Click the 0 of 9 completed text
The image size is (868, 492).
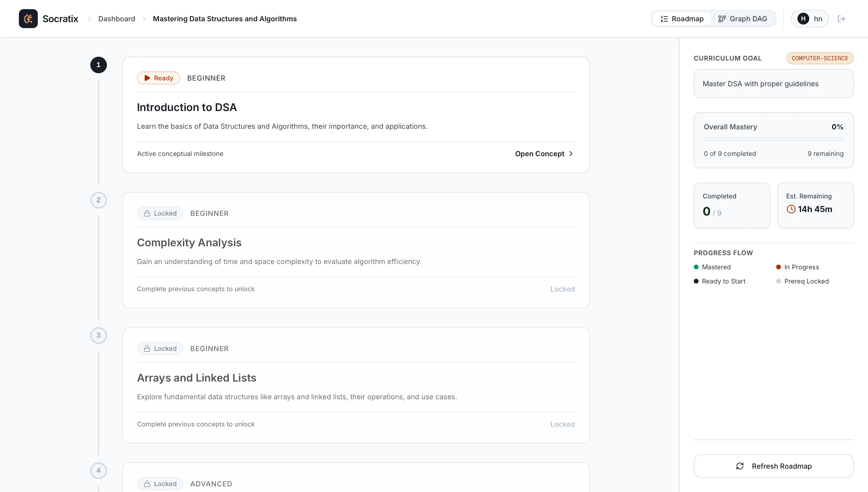click(730, 154)
